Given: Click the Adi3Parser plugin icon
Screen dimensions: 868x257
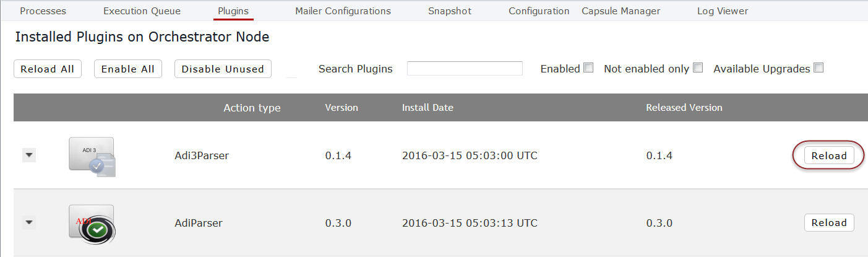Looking at the screenshot, I should [x=92, y=157].
